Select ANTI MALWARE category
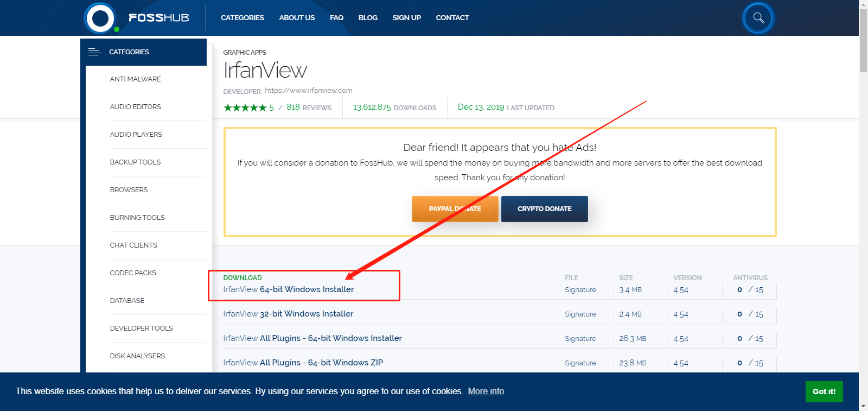Screen dimensions: 868x411 [136, 79]
